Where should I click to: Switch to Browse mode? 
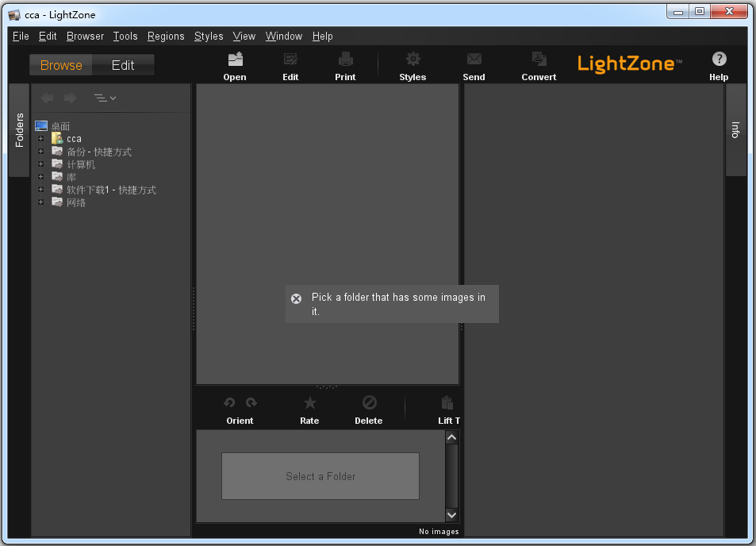coord(61,65)
